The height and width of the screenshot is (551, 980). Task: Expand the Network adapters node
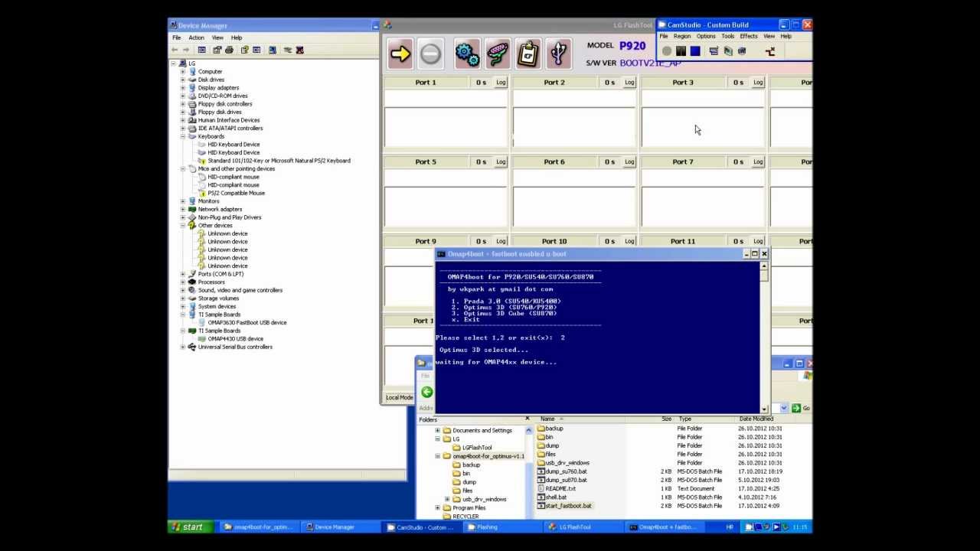click(x=183, y=209)
